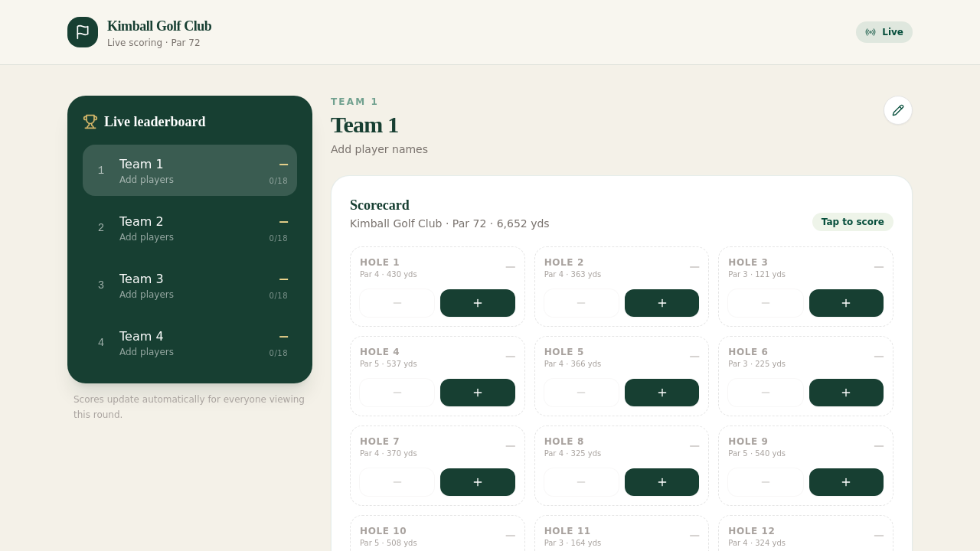
Task: Click the HOLE 11 label
Action: pyautogui.click(x=567, y=531)
